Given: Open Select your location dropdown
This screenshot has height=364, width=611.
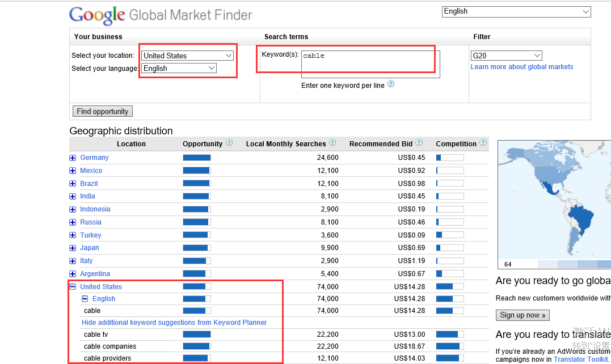Looking at the screenshot, I should click(x=187, y=56).
